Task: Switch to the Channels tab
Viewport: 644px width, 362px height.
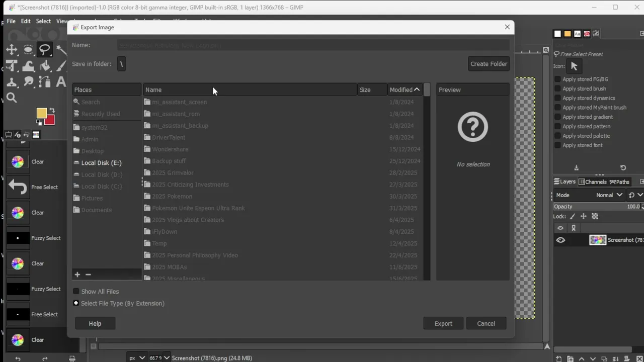Action: 593,182
